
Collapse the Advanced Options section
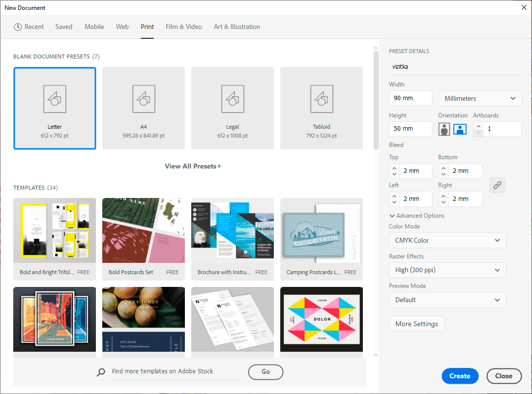click(417, 216)
